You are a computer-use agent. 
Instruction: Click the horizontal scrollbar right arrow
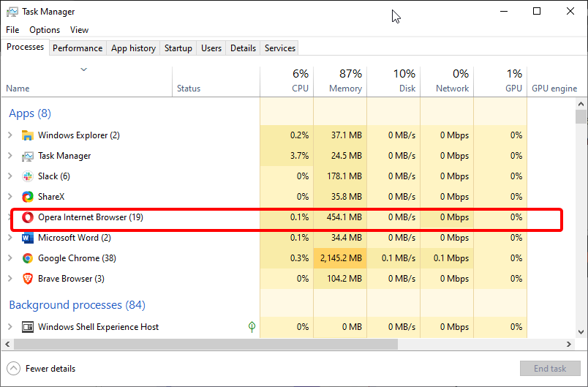[x=569, y=344]
